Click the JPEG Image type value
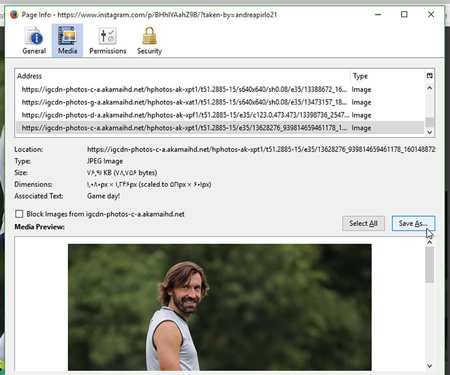Viewport: 450px width, 375px height. pos(105,161)
